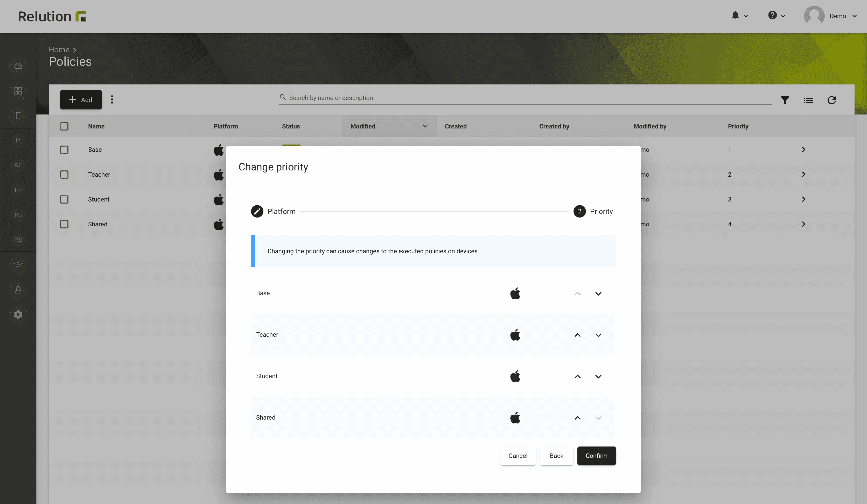Open the filter options panel
Image resolution: width=867 pixels, height=504 pixels.
coord(785,100)
